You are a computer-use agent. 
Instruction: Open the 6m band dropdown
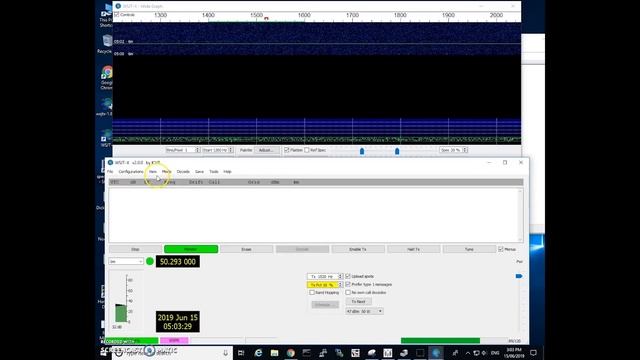click(126, 261)
